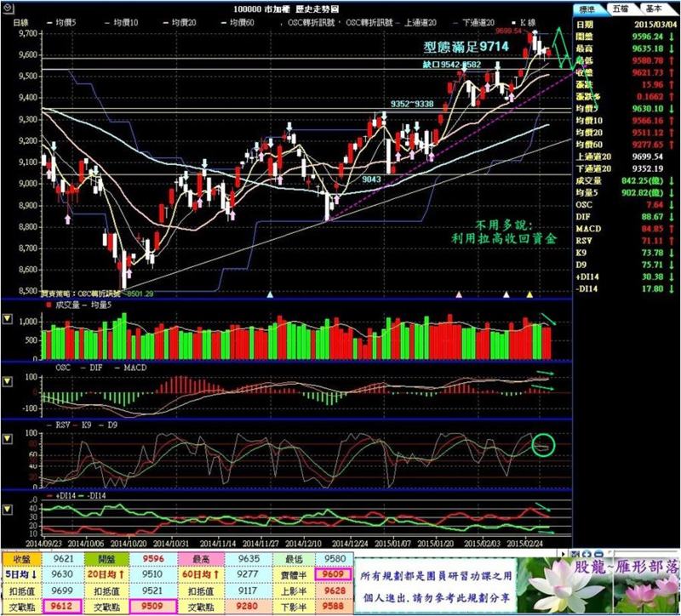
Task: Switch to the 標準 tab
Action: (587, 9)
